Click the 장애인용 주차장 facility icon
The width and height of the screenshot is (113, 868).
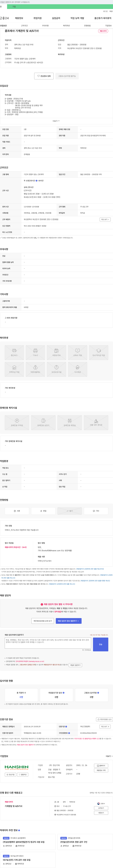pos(17,423)
